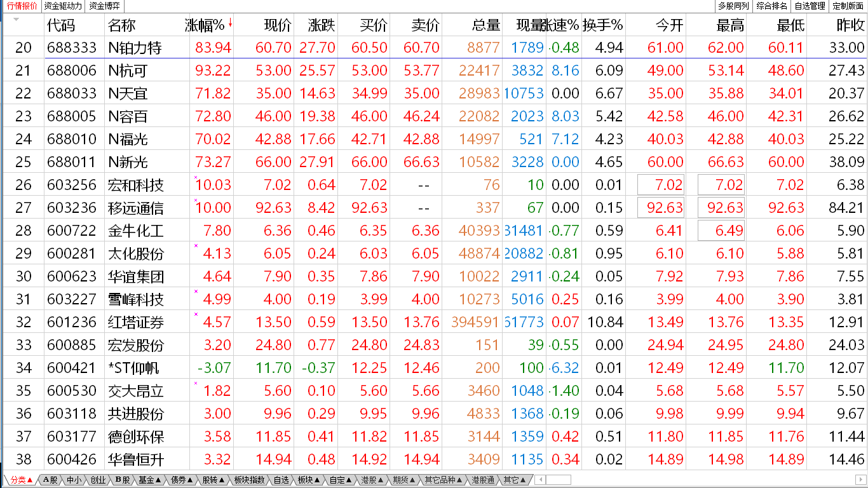Click the horizontal scrollbar left arrow
This screenshot has height=488, width=868.
tap(540, 480)
